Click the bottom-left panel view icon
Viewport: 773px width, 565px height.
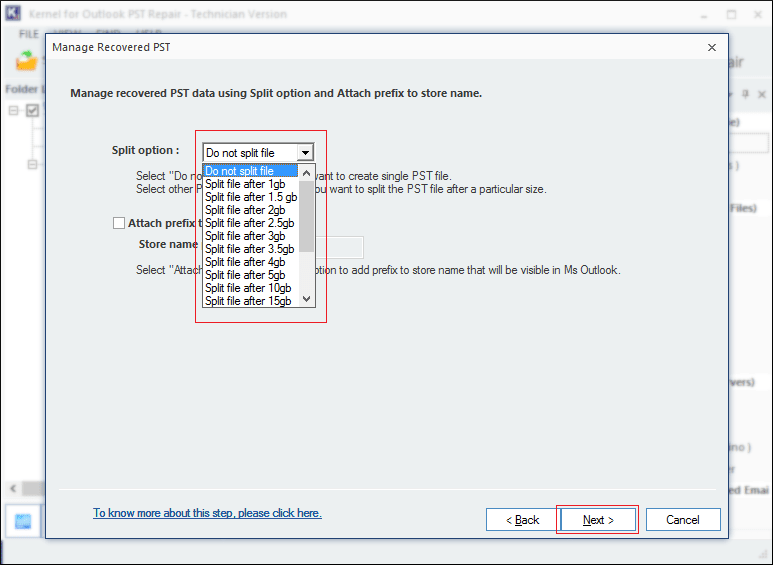23,521
